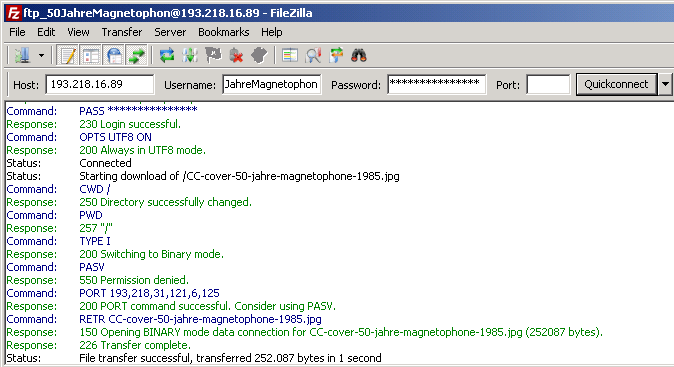Toggle synchronized browsing icon

point(336,55)
